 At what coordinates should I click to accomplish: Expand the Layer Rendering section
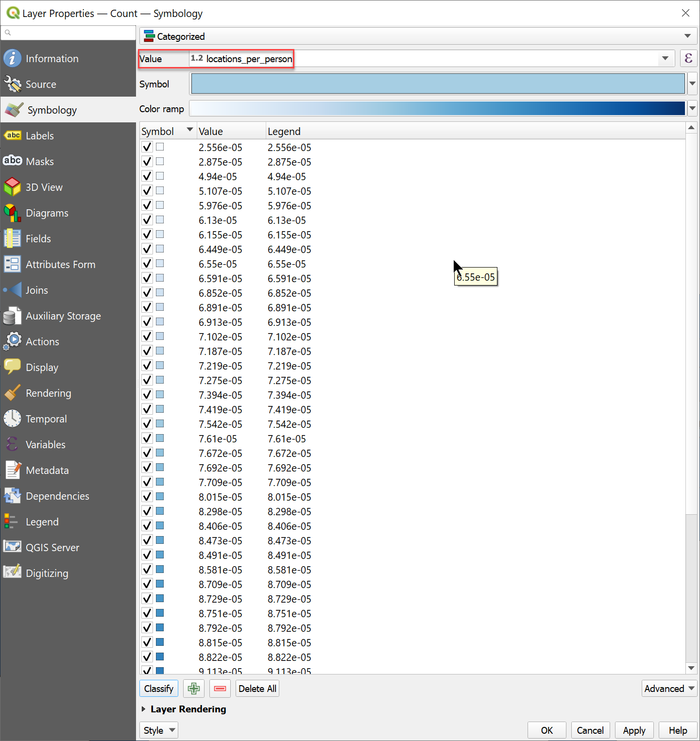[144, 709]
